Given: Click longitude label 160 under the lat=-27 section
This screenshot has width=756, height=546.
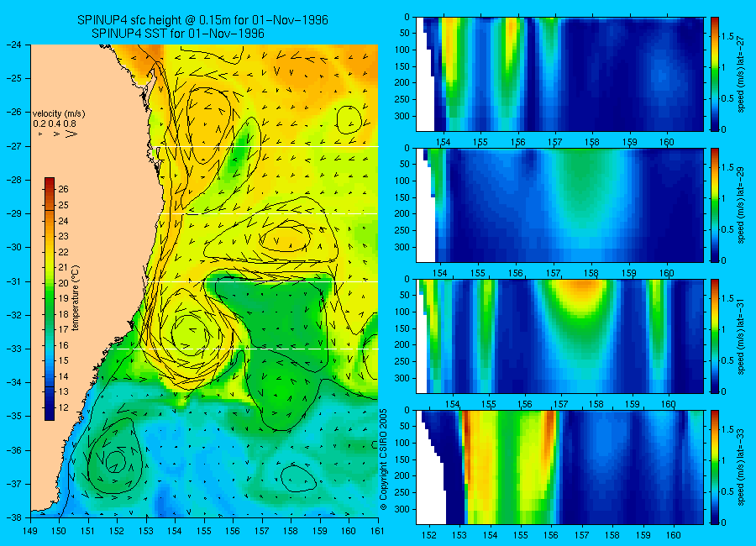Looking at the screenshot, I should pyautogui.click(x=667, y=142).
